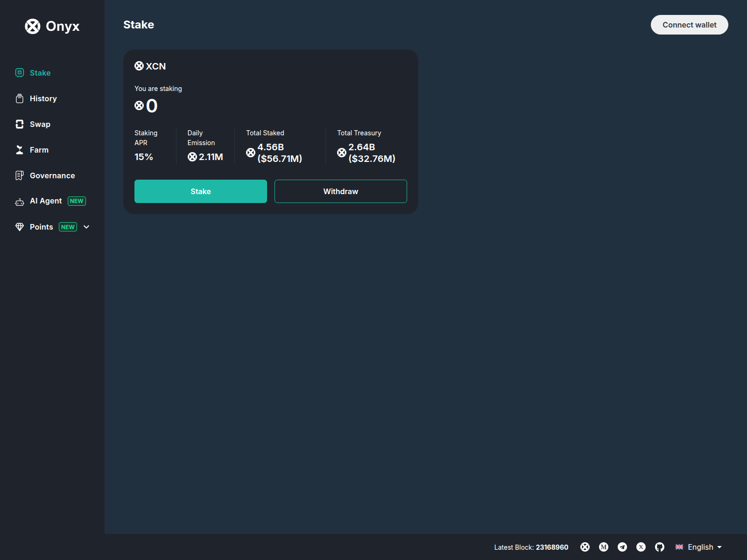Open the Onyx icon link in footer

click(x=585, y=547)
